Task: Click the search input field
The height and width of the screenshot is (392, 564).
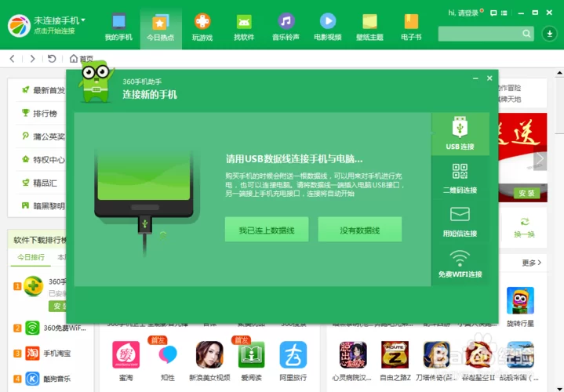Action: (480, 34)
